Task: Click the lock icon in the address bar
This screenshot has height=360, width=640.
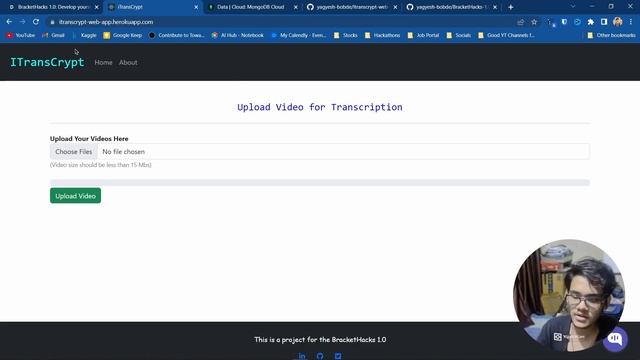Action: [x=52, y=22]
